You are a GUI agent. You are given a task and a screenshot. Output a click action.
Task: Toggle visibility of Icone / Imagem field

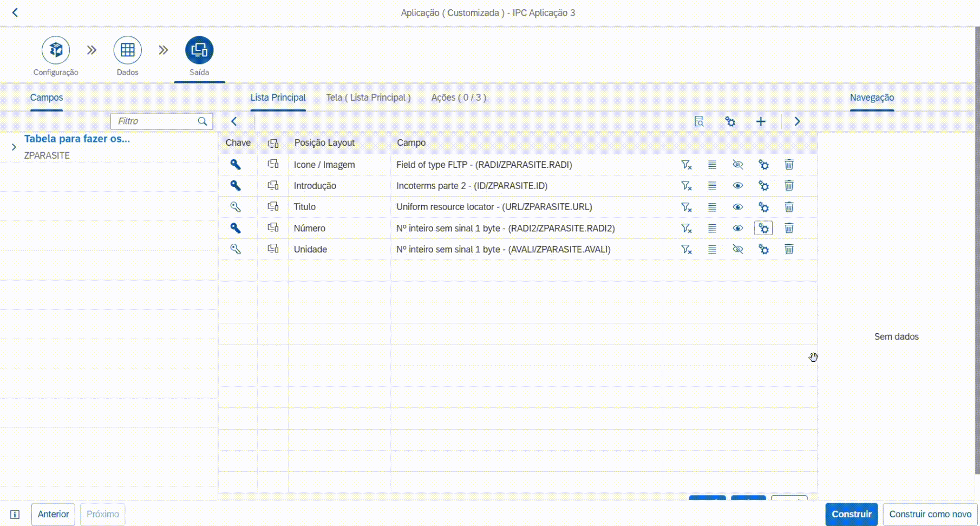(737, 165)
